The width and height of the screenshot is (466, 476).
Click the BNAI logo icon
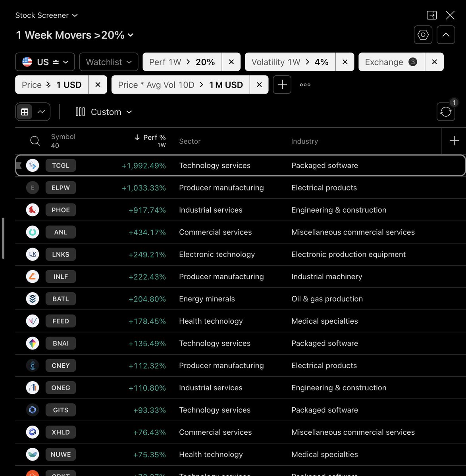pos(33,343)
